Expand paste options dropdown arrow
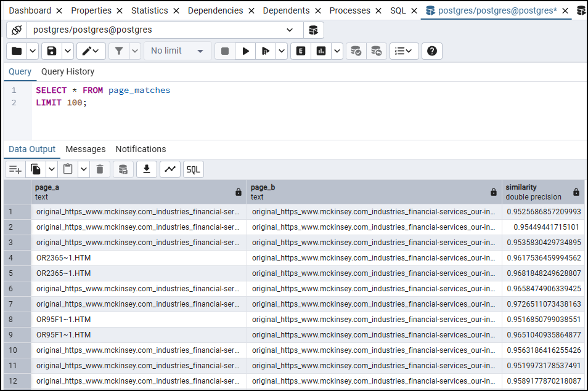Image resolution: width=588 pixels, height=391 pixels. pos(84,170)
